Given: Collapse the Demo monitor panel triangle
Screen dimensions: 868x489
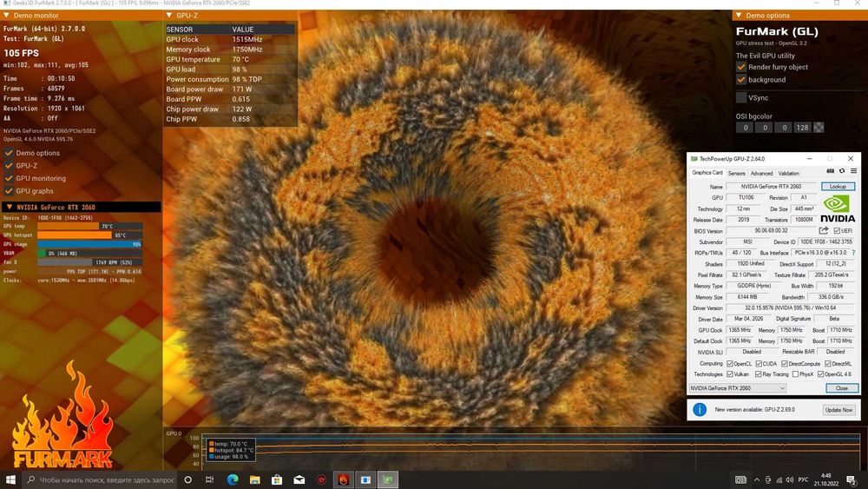Looking at the screenshot, I should 6,16.
